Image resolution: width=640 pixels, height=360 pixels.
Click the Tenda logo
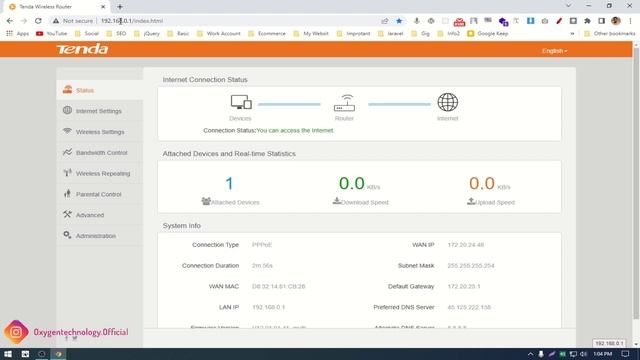coord(82,49)
